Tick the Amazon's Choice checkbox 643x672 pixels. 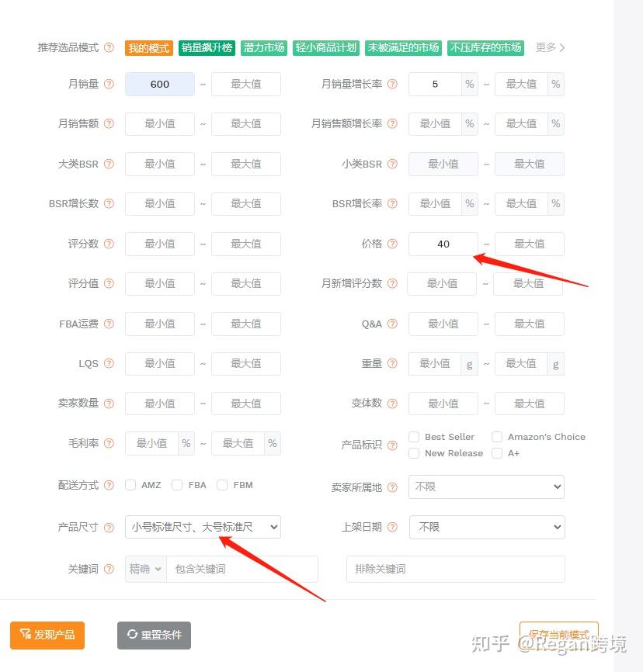(497, 437)
